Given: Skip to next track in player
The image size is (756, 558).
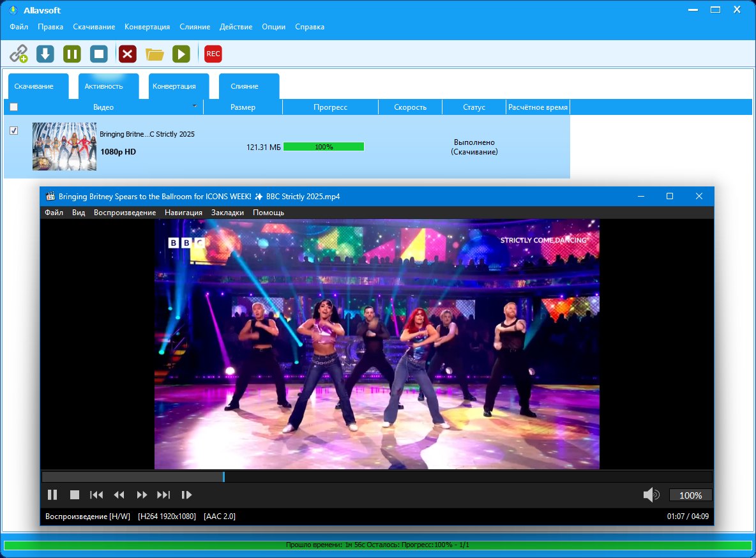Looking at the screenshot, I should point(163,495).
